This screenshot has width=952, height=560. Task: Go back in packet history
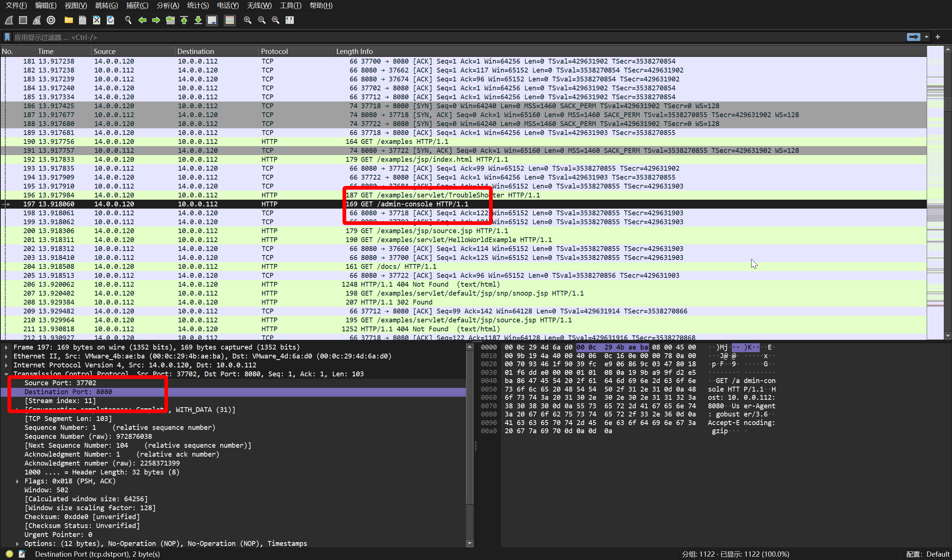142,20
